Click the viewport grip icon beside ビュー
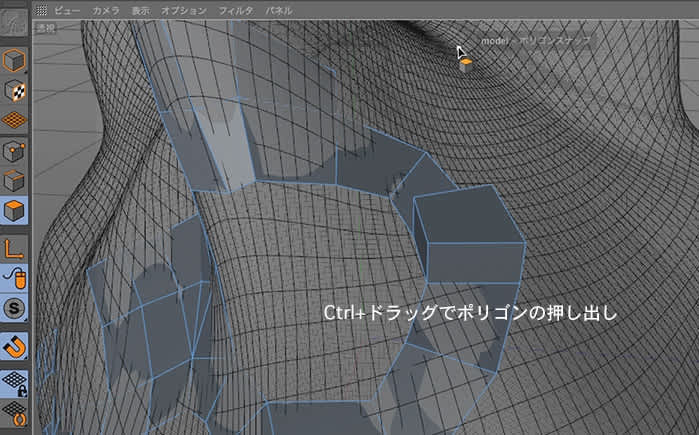 coord(41,9)
